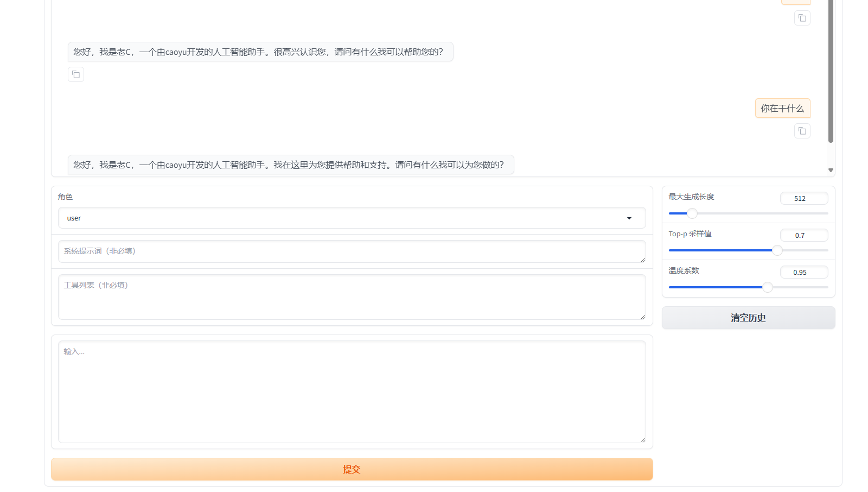The image size is (868, 492).
Task: Click the resize handle of the 工具列表 box
Action: click(x=643, y=317)
